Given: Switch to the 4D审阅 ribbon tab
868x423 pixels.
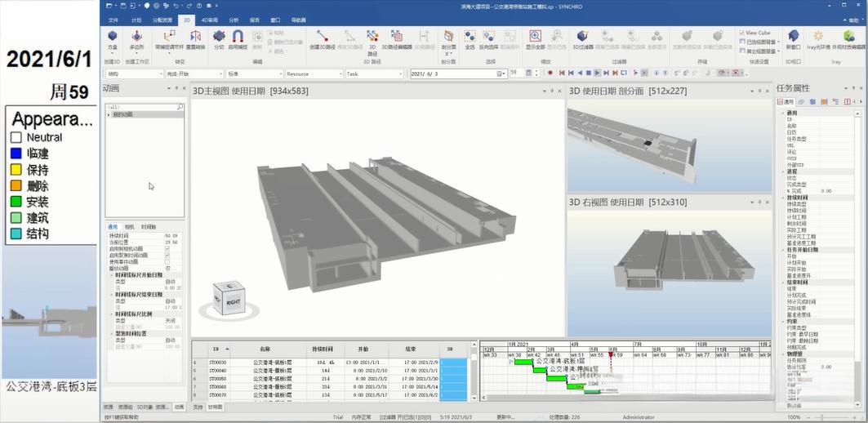Looking at the screenshot, I should 210,20.
